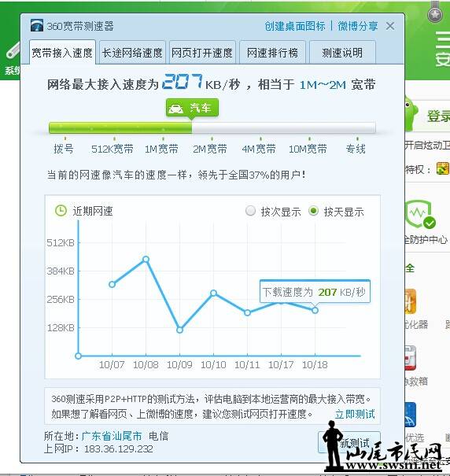Click the 微博分享 link

point(358,26)
